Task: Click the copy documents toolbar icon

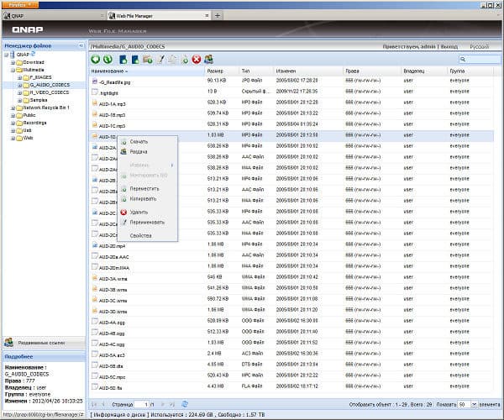Action: 172,59
